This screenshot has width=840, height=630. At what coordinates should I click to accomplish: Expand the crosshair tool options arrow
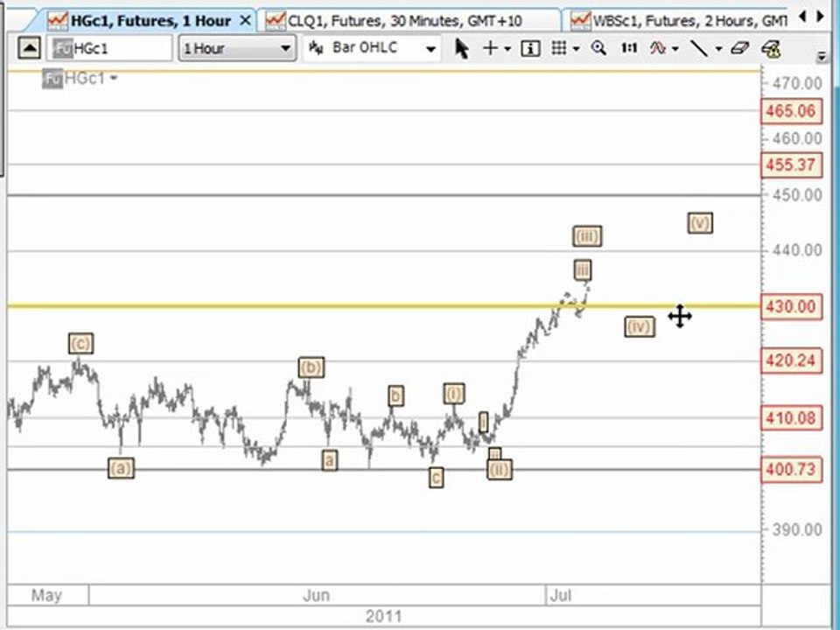click(507, 49)
